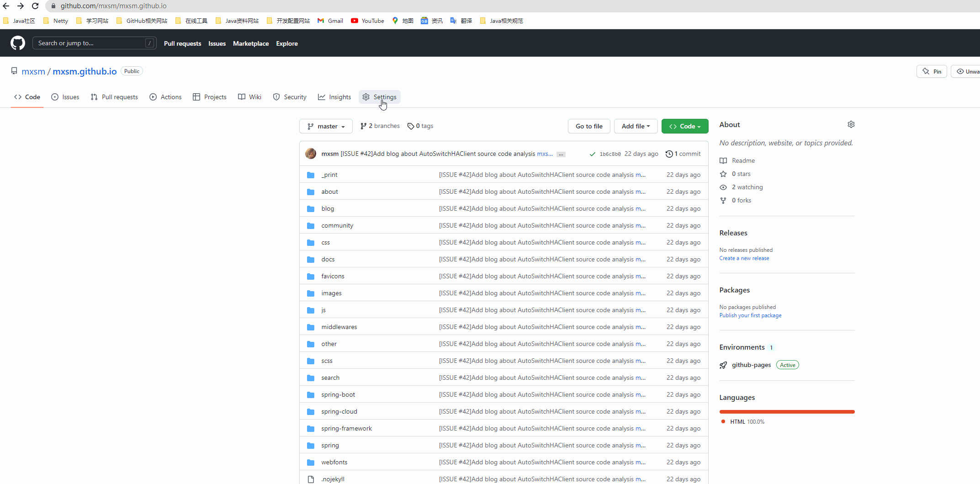The image size is (980, 484).
Task: Expand the Add file dropdown
Action: point(636,126)
